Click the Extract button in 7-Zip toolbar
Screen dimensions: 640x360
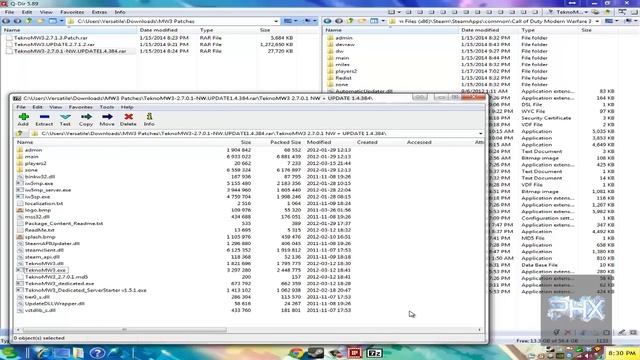click(44, 119)
